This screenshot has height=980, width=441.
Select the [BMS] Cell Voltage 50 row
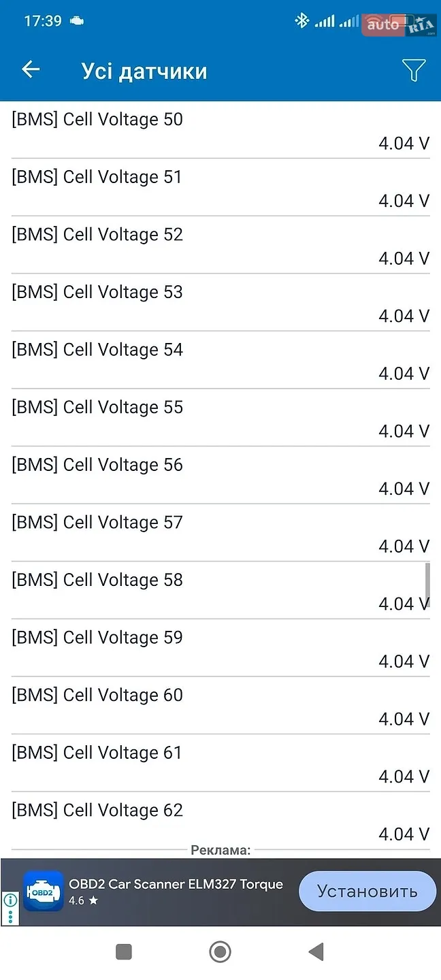point(220,130)
